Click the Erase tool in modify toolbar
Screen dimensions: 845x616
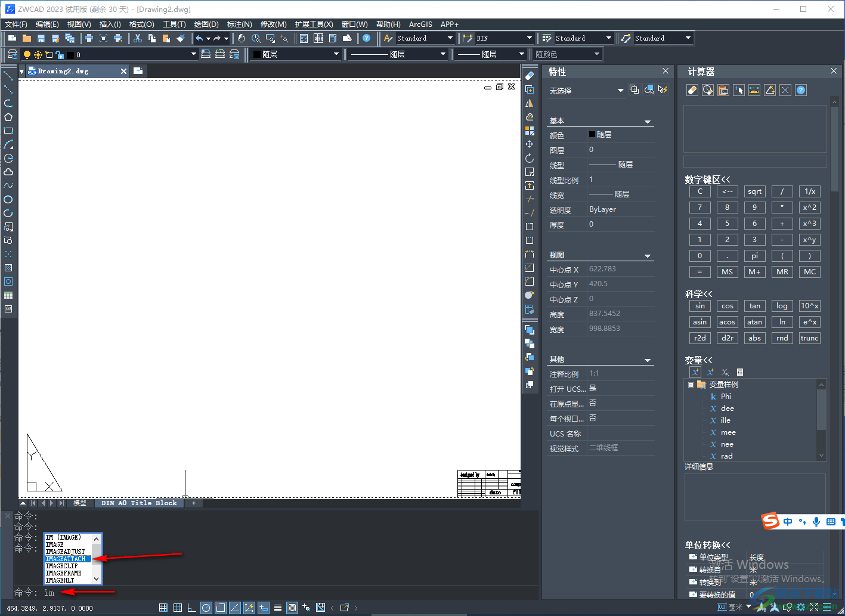click(x=530, y=76)
